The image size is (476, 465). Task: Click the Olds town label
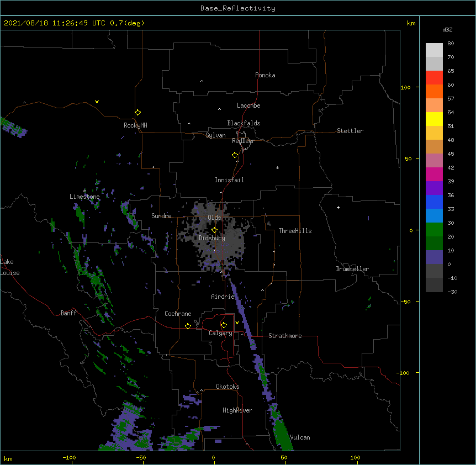214,218
